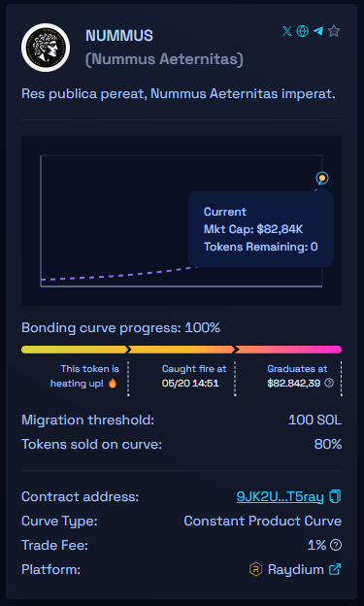Click the Trade Fee help icon
364x606 pixels.
336,545
